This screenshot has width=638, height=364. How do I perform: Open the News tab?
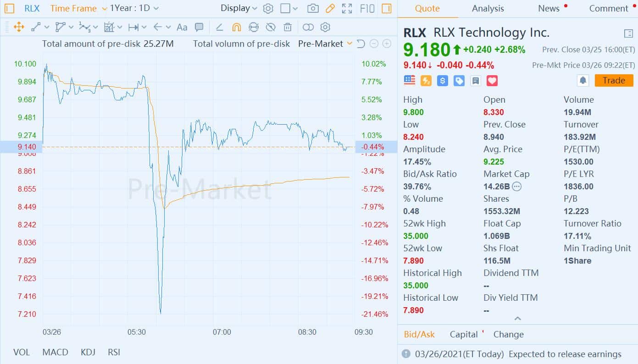coord(549,8)
